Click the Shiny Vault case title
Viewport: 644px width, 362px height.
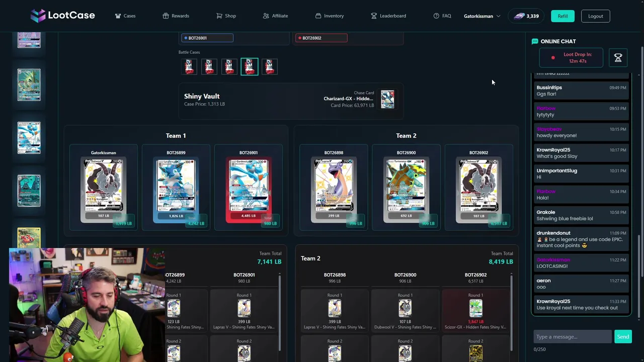202,96
